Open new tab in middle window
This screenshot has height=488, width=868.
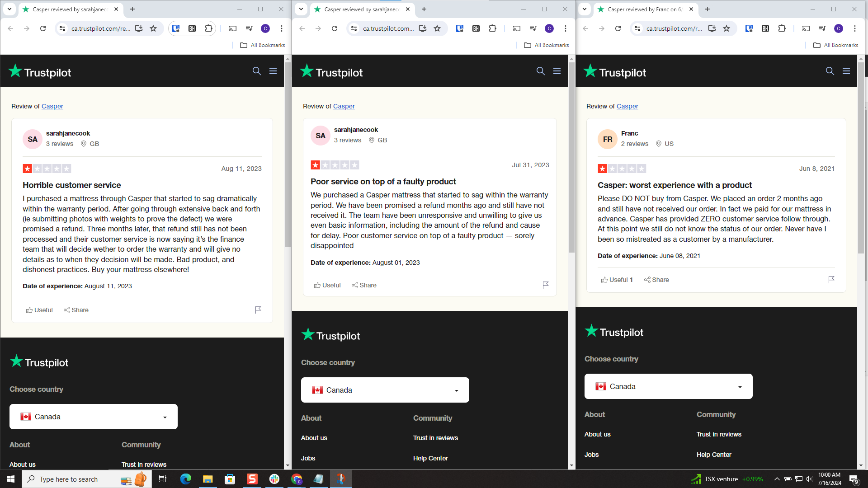[x=424, y=9]
